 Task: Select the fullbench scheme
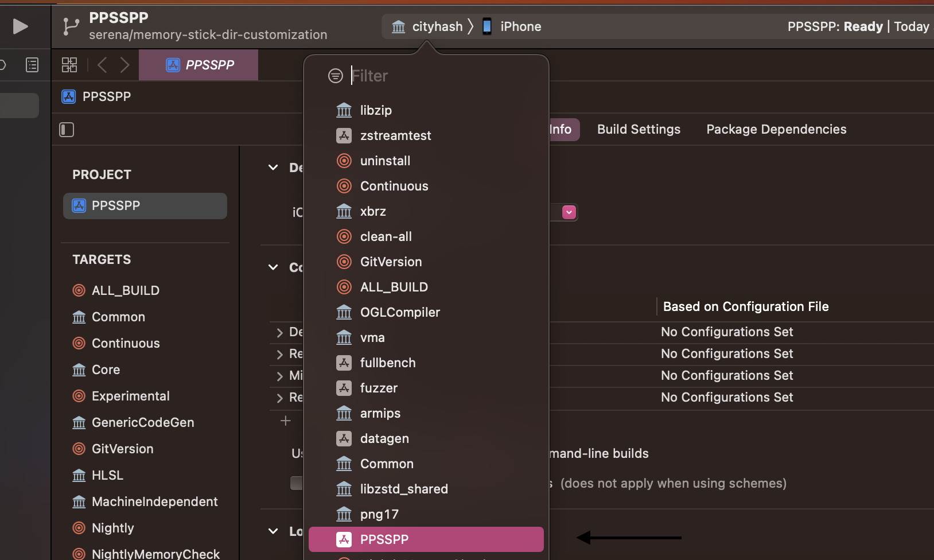pos(426,363)
